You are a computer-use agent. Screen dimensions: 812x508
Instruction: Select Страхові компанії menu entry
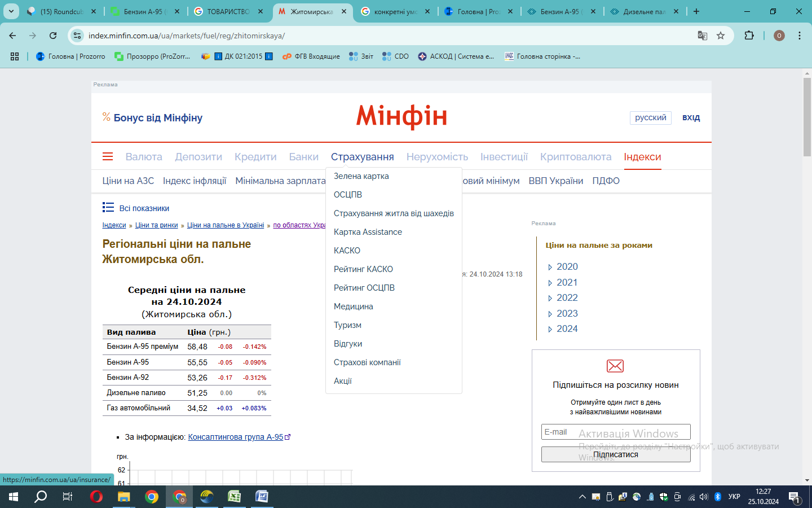click(367, 362)
